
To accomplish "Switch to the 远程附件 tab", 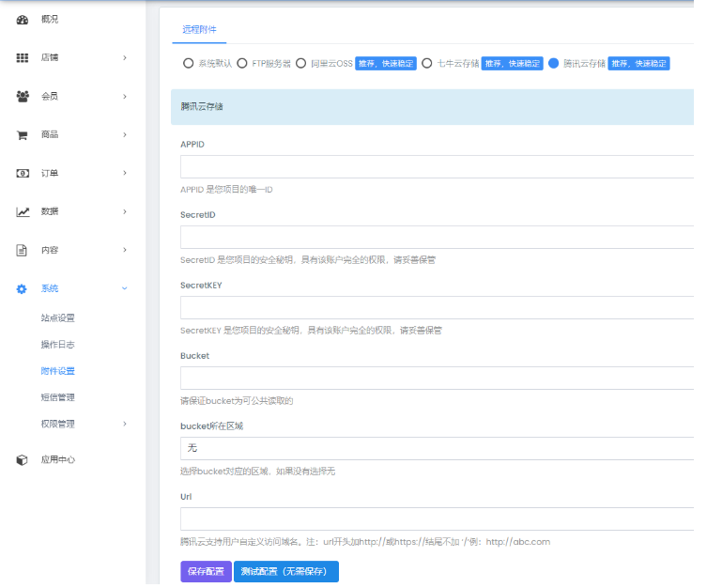I will click(199, 30).
